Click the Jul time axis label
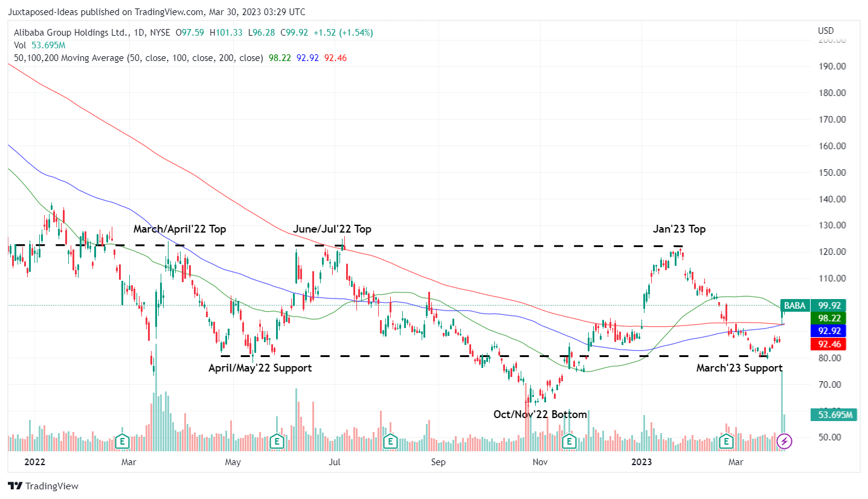 pos(335,462)
